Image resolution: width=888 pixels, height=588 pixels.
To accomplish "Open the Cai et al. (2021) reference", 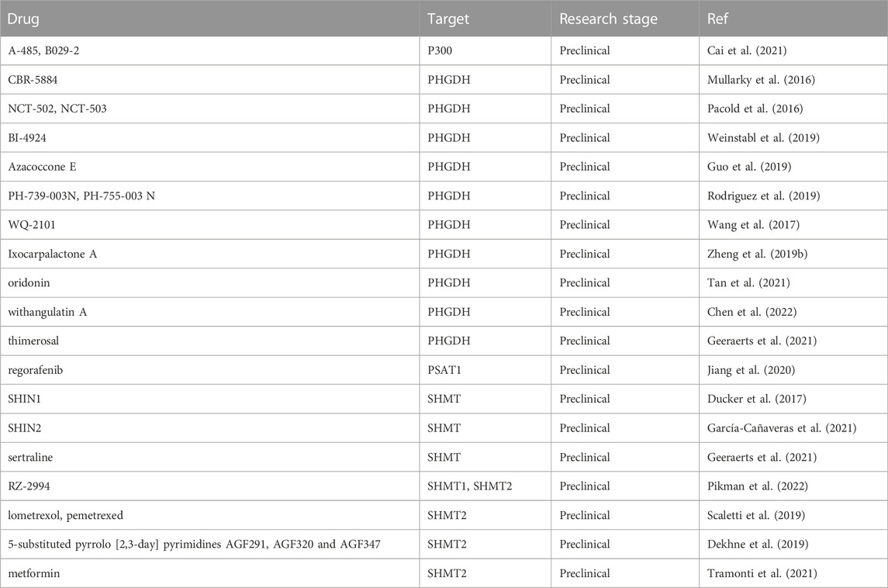I will 746,50.
